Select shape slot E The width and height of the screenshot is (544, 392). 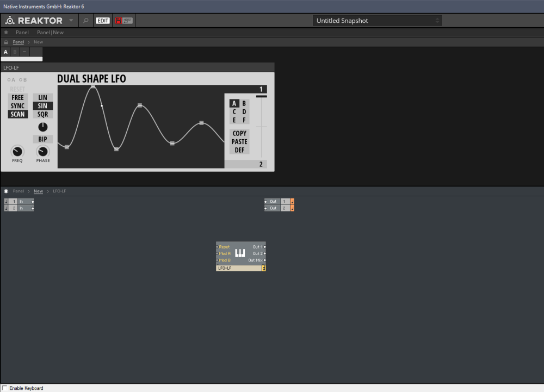(x=234, y=120)
